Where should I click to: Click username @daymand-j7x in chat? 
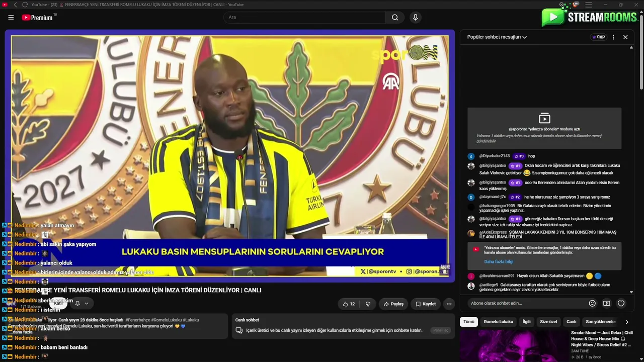coord(493,197)
